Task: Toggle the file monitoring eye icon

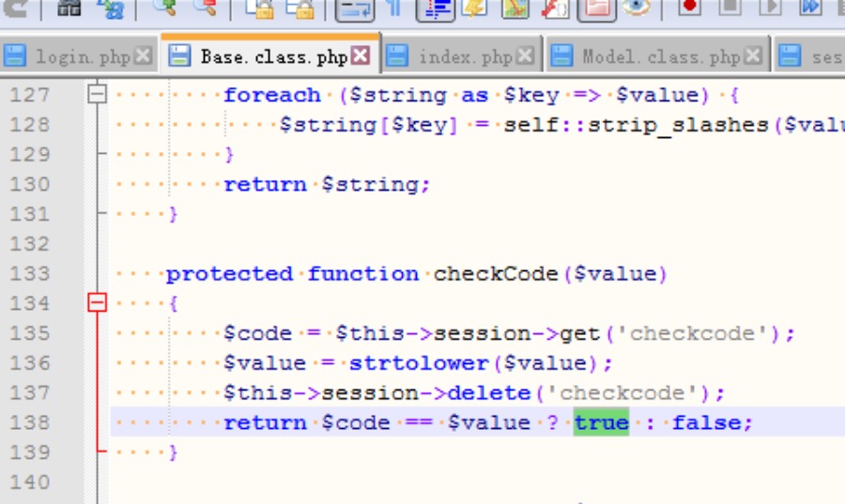Action: 637,7
